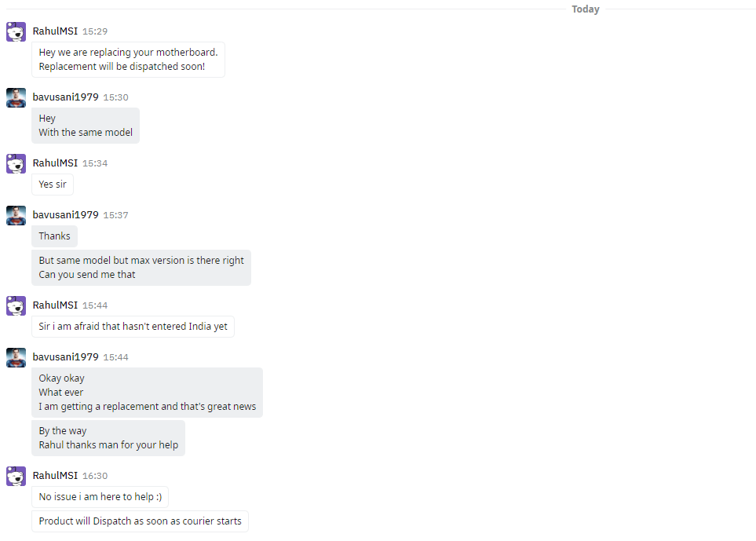
Task: Click the Today date divider label
Action: [x=586, y=9]
